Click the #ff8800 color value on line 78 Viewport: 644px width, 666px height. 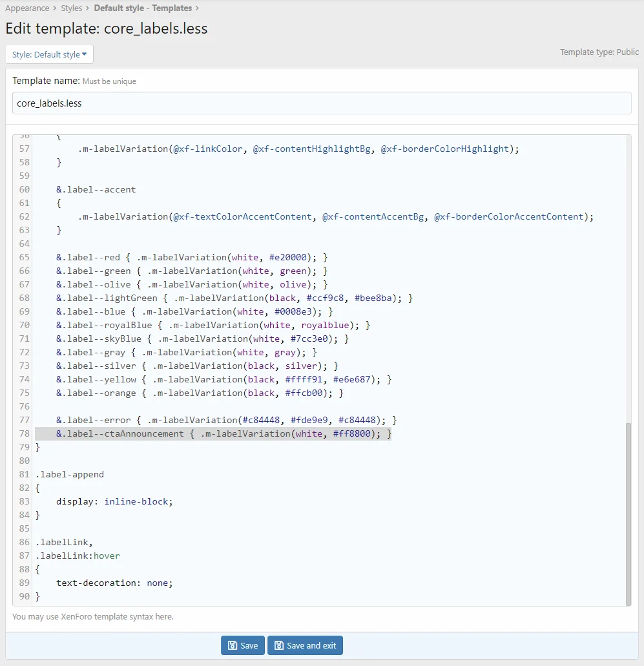(x=352, y=434)
